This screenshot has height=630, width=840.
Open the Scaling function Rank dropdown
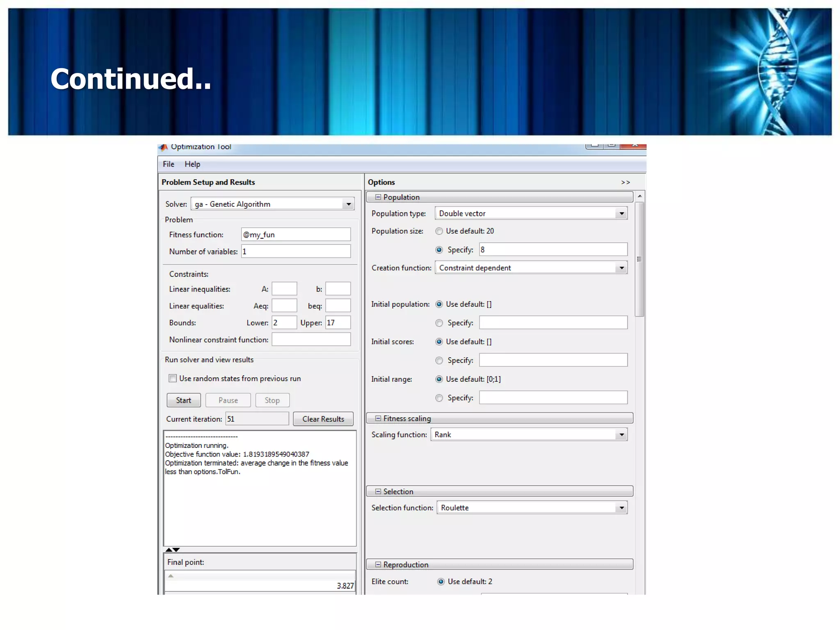click(x=621, y=435)
